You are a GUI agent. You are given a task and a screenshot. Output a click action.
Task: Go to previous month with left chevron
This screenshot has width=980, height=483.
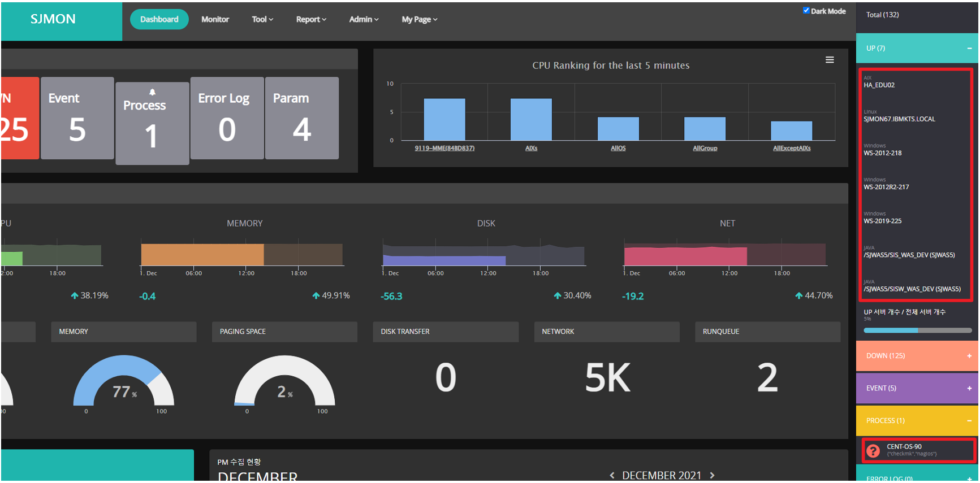pos(612,476)
